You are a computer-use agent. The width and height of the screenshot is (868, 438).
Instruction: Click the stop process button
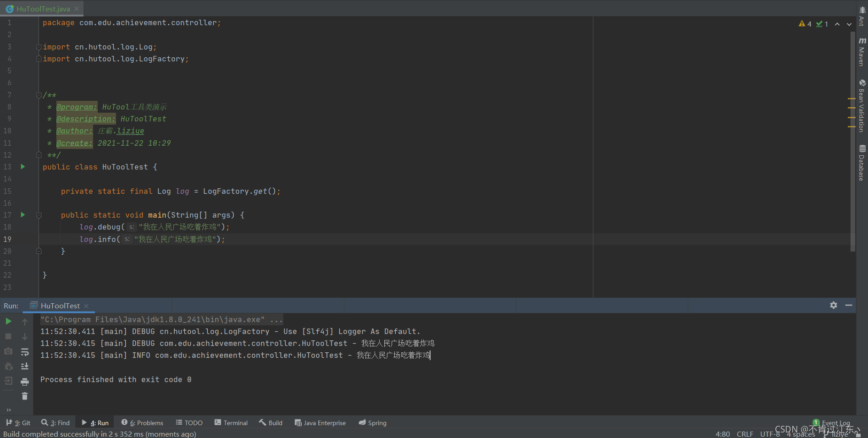click(8, 336)
